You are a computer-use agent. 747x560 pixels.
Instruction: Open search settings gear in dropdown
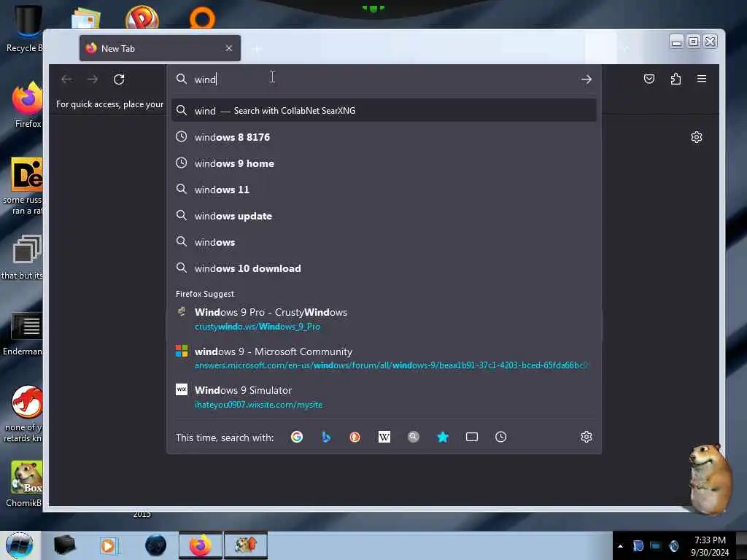(587, 437)
